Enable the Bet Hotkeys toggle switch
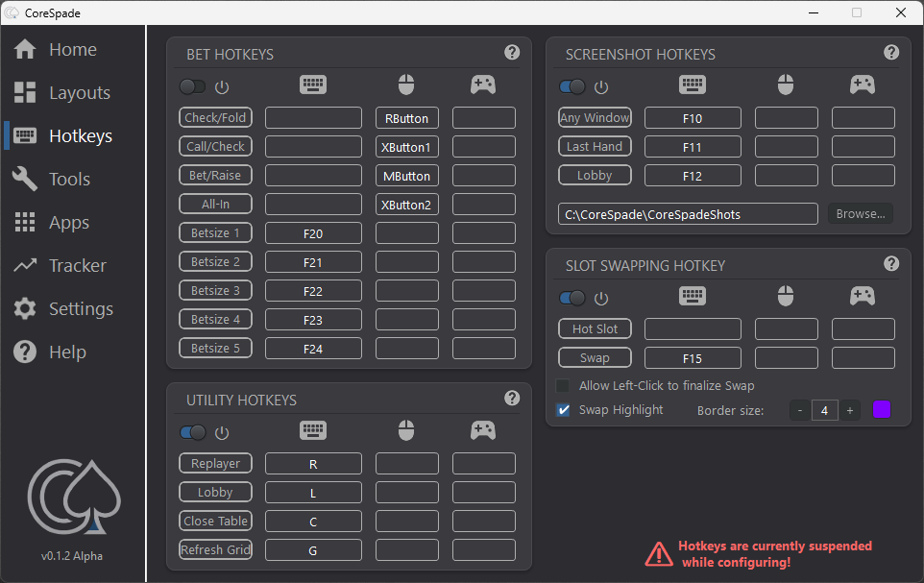The image size is (924, 583). tap(193, 86)
